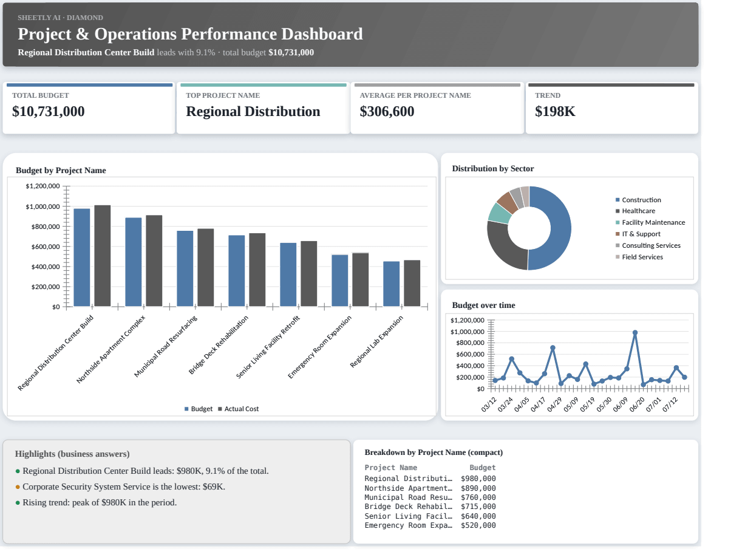
Task: Click the Project Name column header in the breakdown table
Action: pos(391,468)
